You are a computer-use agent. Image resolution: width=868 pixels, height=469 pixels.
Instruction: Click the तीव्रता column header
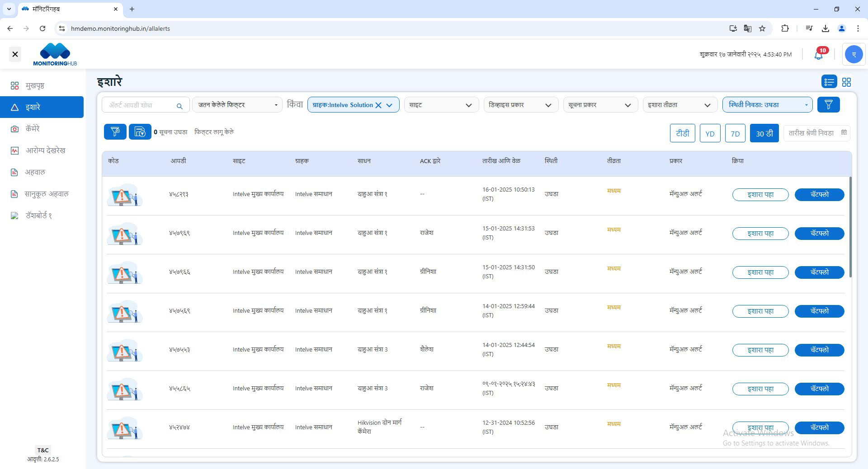pyautogui.click(x=613, y=161)
